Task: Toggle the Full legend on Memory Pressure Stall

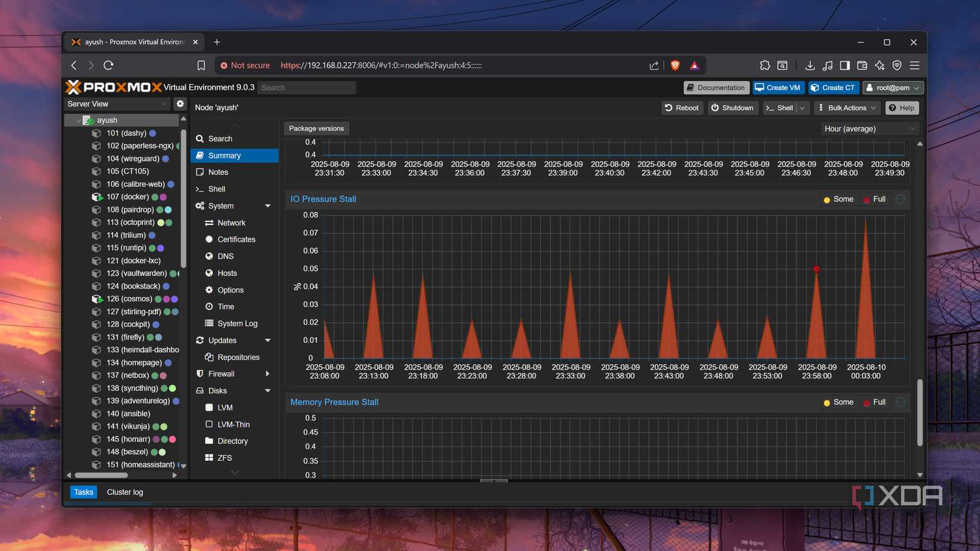Action: click(x=875, y=402)
